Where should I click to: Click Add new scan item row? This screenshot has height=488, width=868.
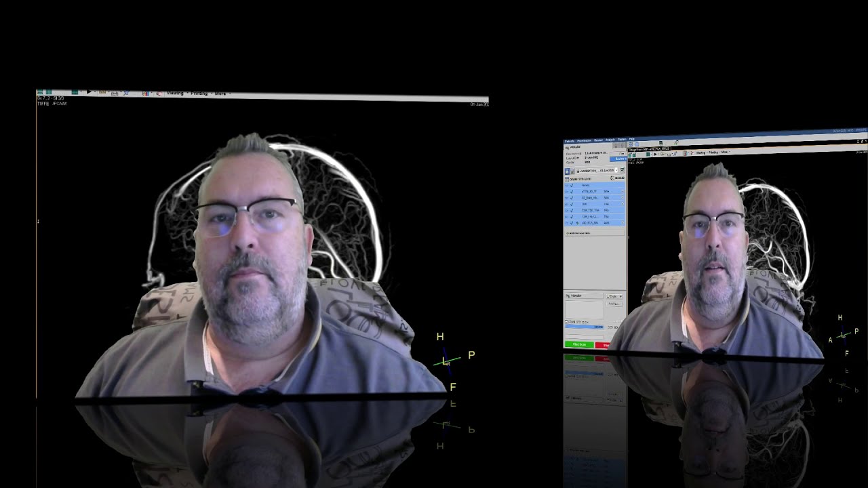point(595,233)
